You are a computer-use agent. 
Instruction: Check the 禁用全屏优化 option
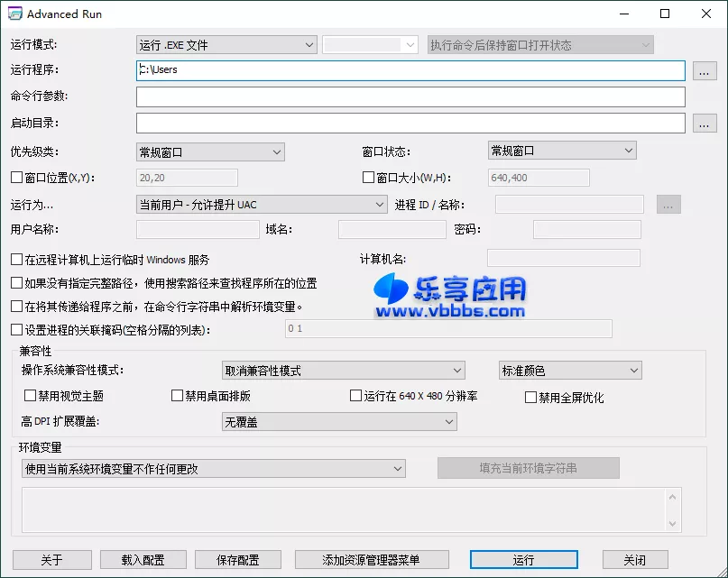click(x=530, y=396)
